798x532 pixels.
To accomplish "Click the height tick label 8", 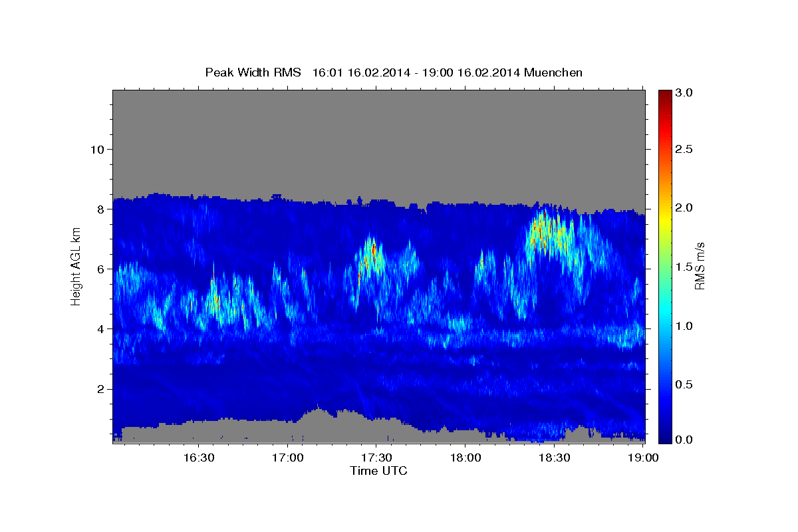I will point(100,209).
